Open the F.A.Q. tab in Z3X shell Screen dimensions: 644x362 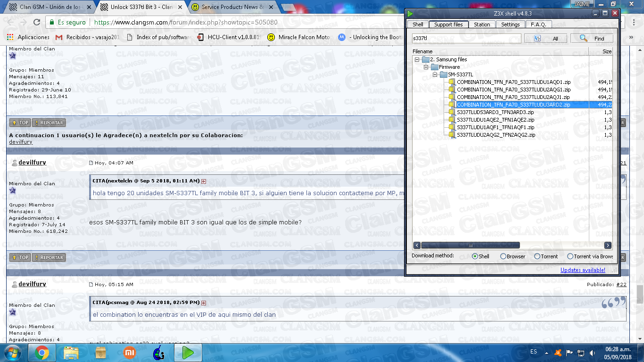point(538,25)
